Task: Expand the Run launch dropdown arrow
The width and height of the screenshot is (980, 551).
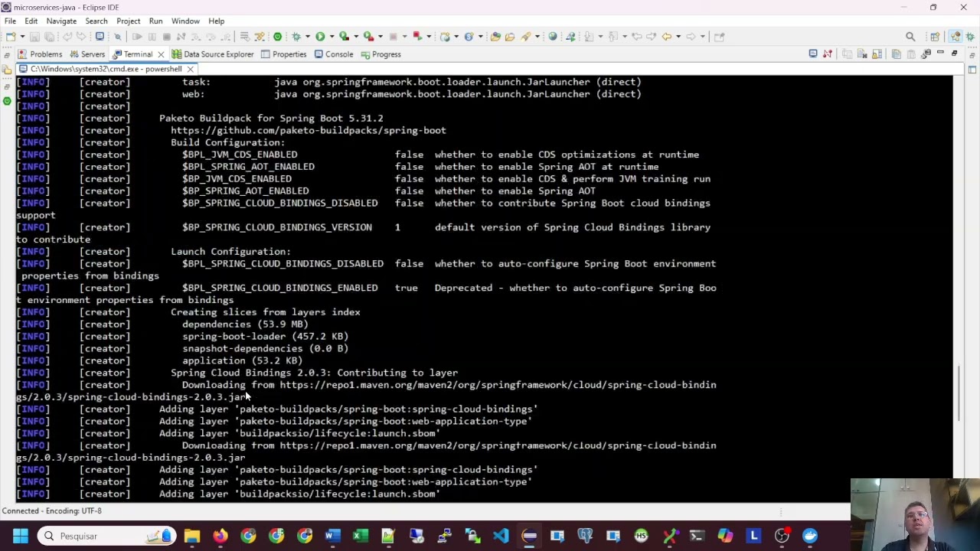Action: [332, 36]
